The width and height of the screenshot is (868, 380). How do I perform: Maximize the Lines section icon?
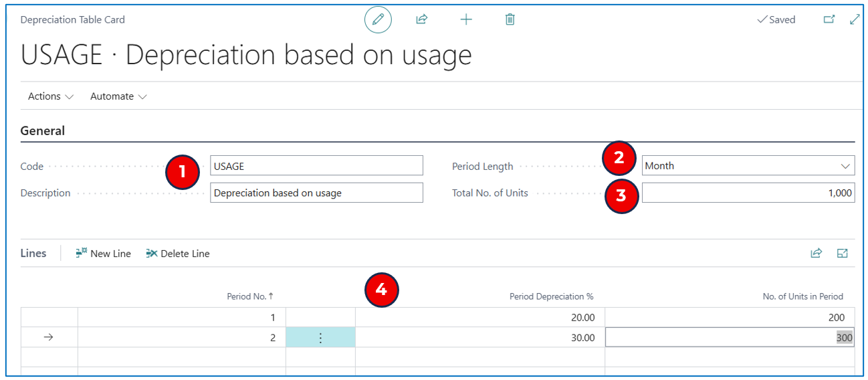click(843, 253)
